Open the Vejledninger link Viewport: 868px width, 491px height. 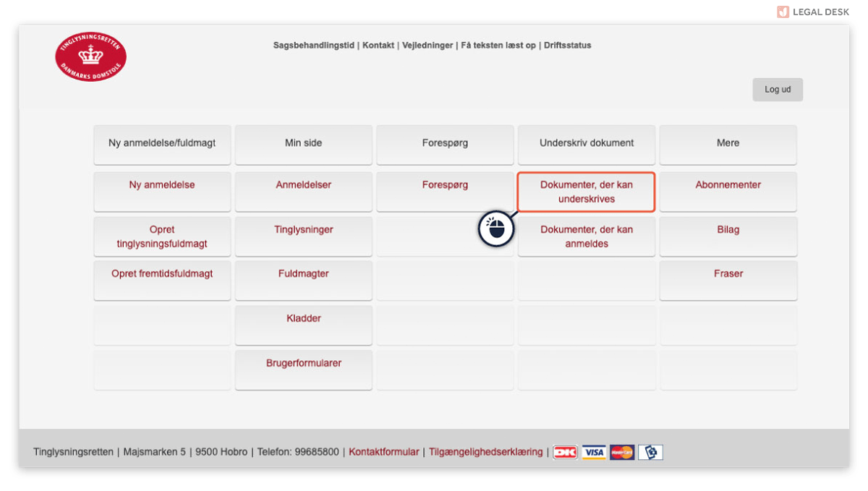pos(427,46)
